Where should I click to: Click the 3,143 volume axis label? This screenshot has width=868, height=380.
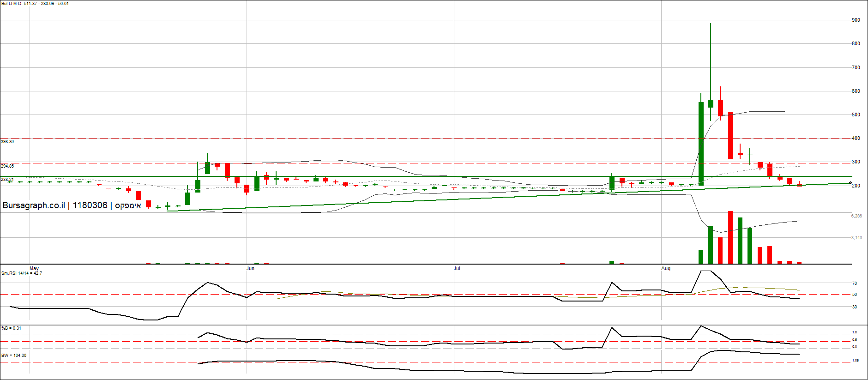(x=856, y=238)
